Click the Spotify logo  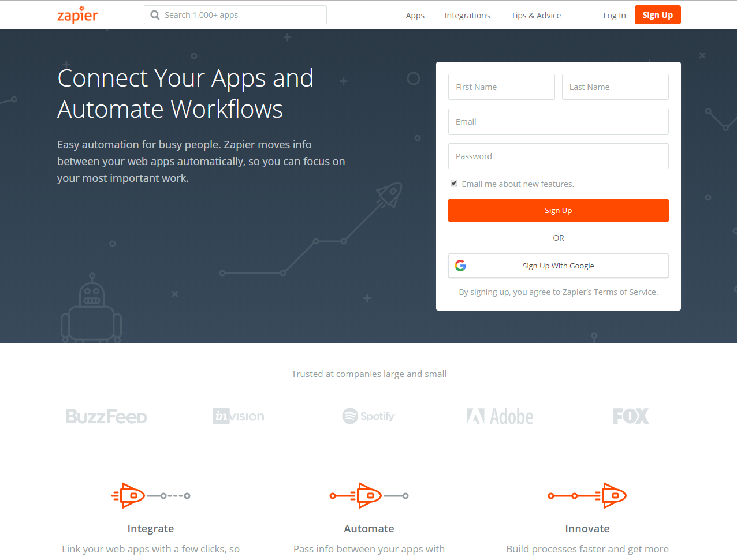(368, 416)
